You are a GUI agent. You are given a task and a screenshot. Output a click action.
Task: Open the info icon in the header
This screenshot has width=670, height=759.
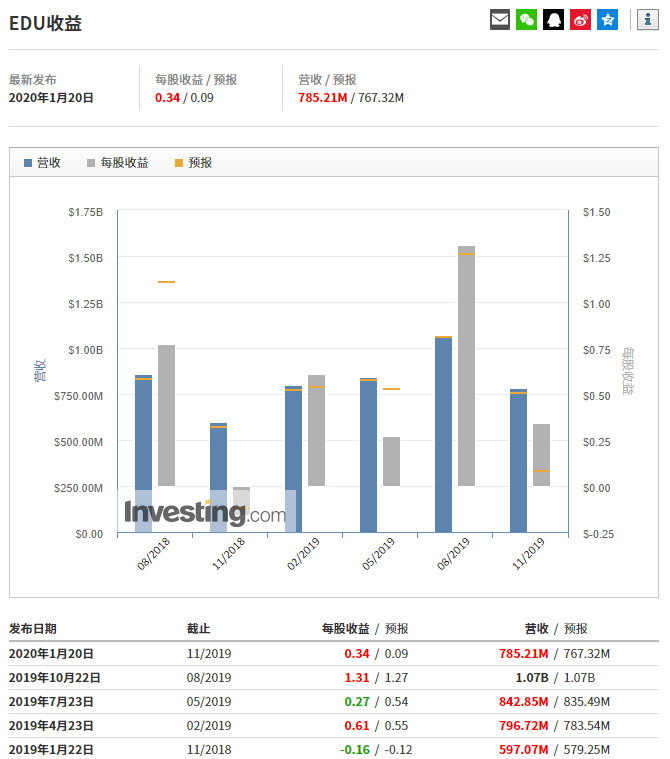648,20
